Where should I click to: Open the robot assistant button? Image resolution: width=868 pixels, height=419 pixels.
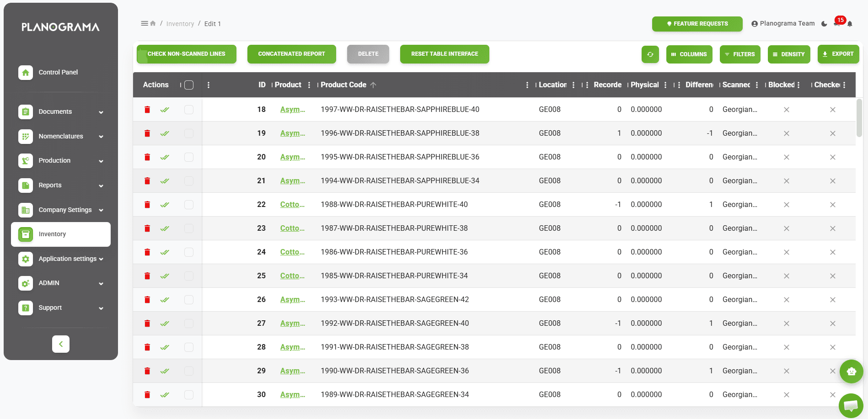pos(851,371)
